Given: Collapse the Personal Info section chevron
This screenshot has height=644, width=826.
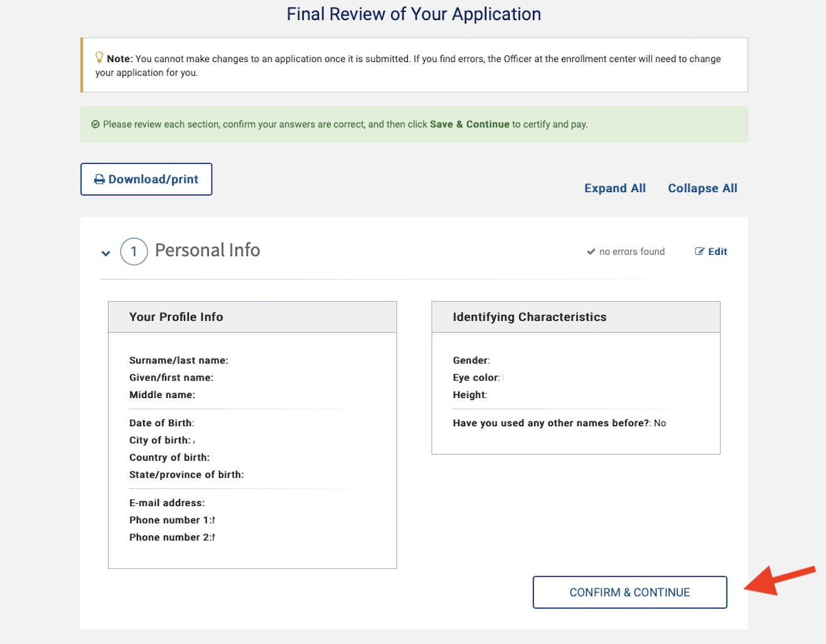Looking at the screenshot, I should click(x=105, y=253).
